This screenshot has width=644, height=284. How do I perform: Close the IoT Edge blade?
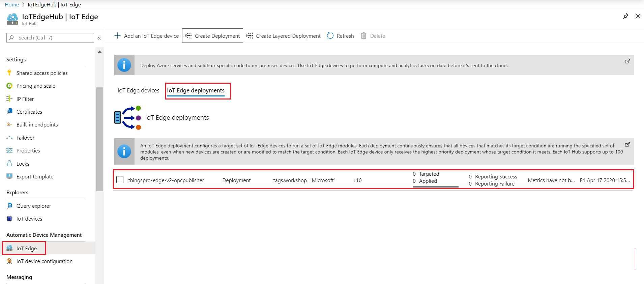[638, 16]
